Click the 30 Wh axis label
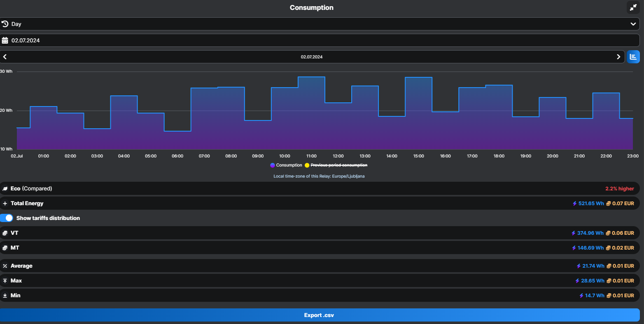This screenshot has height=324, width=644. click(6, 72)
